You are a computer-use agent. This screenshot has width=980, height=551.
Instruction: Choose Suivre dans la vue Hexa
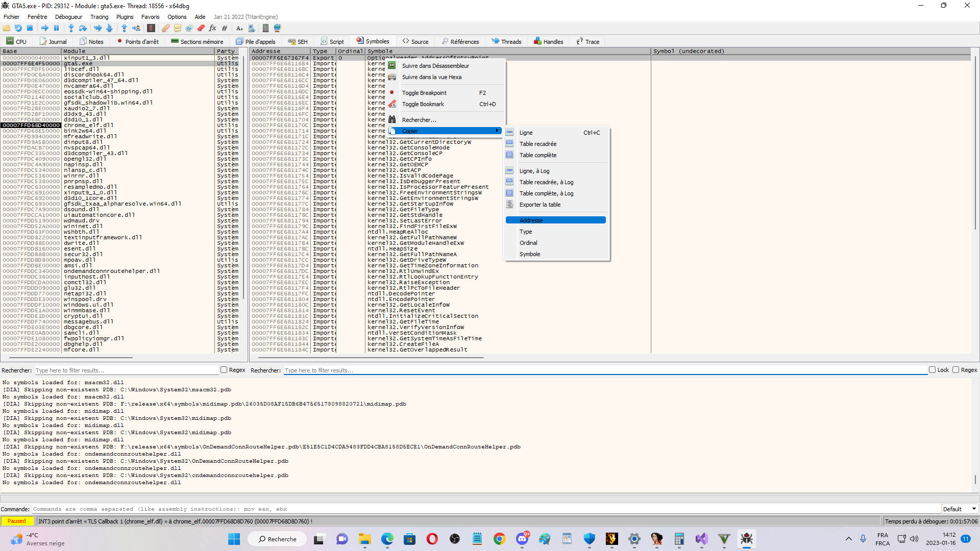(x=445, y=77)
